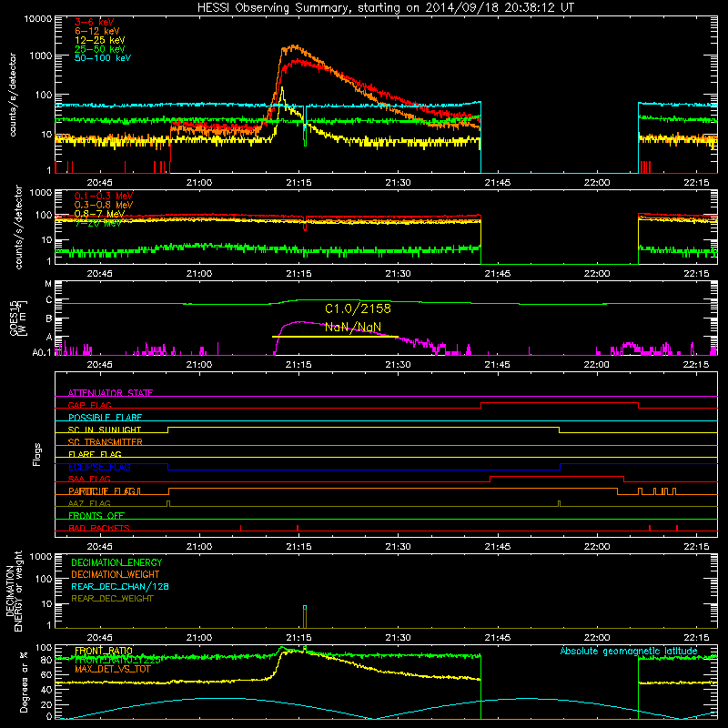This screenshot has height=728, width=728.
Task: Click the 0.3-0.8 MeV legend label
Action: [x=104, y=205]
